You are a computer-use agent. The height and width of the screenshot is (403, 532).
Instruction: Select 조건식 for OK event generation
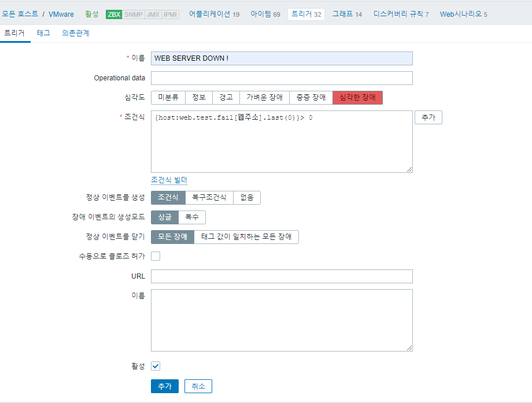pos(168,198)
